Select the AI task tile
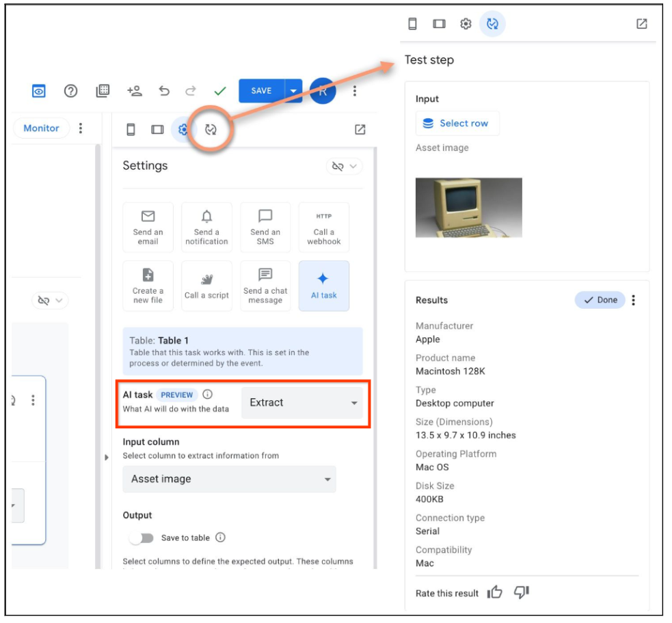This screenshot has width=672, height=623. 324,286
